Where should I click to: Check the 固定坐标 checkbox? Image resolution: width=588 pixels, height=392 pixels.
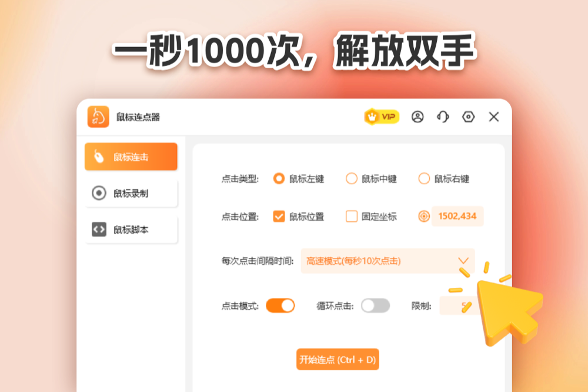point(352,216)
